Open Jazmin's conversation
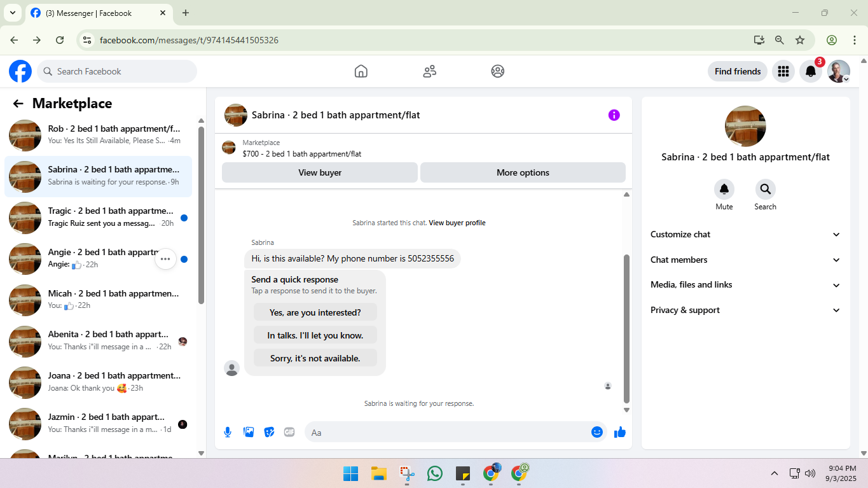868x488 pixels. click(x=99, y=424)
